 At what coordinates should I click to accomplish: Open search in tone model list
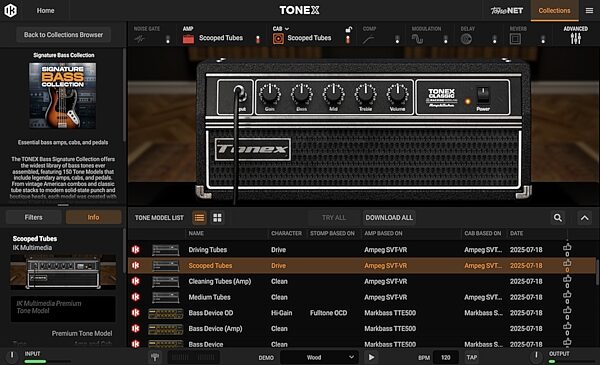point(558,218)
